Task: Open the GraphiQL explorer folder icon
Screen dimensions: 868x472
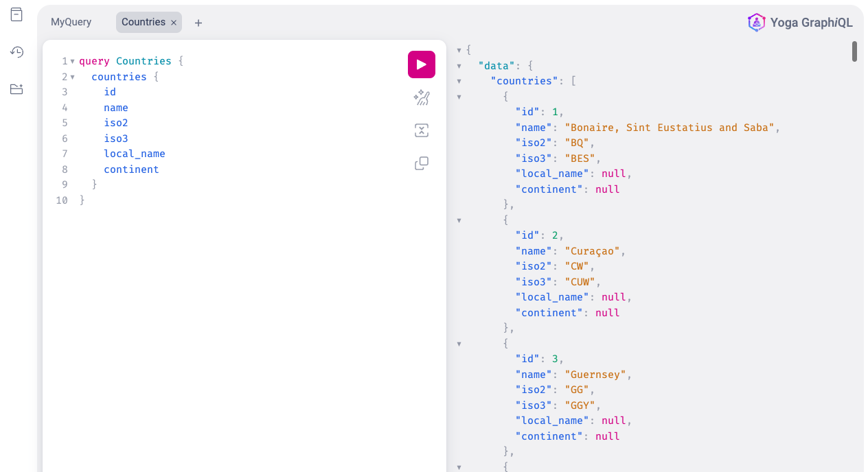Action: point(16,89)
